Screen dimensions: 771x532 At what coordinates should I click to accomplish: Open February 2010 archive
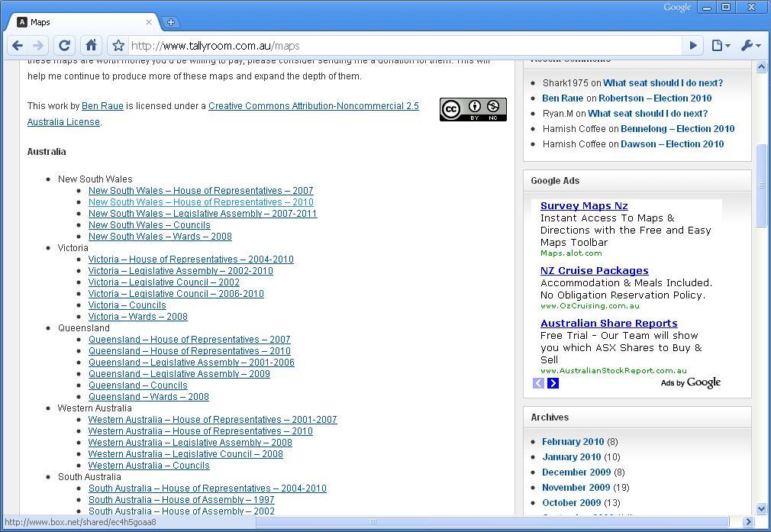pyautogui.click(x=573, y=441)
